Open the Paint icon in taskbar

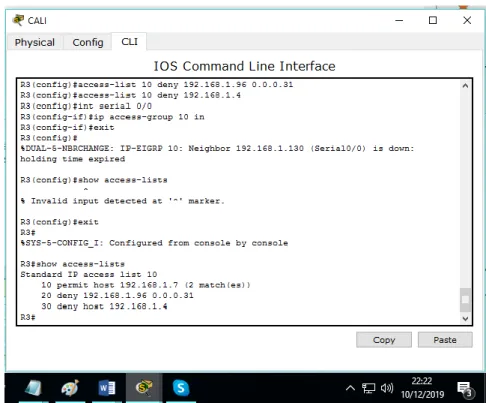(x=70, y=388)
